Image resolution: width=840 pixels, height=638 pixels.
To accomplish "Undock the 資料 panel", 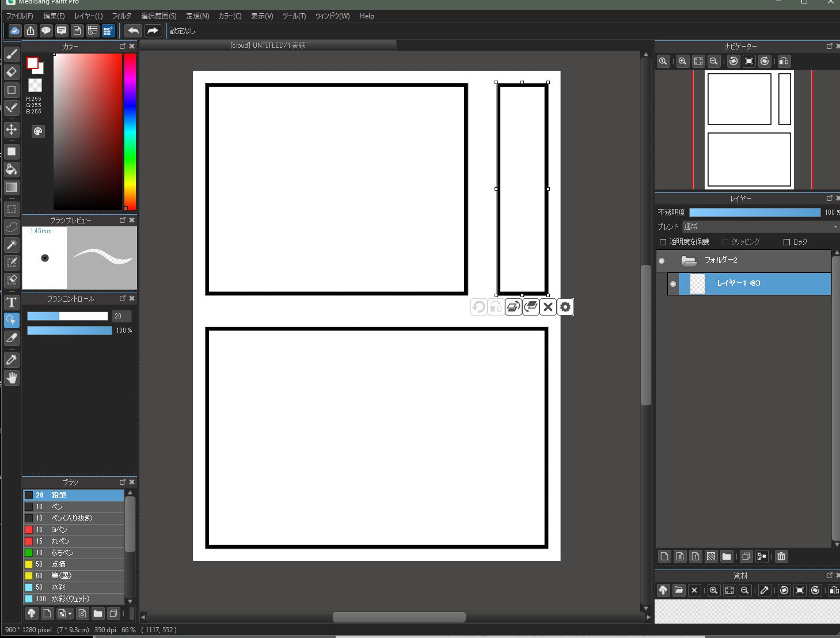I will 830,575.
